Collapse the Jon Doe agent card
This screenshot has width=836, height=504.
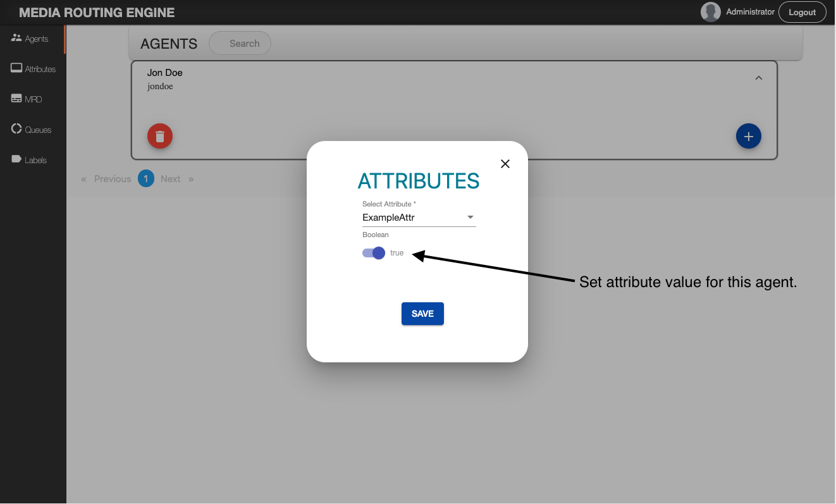759,78
